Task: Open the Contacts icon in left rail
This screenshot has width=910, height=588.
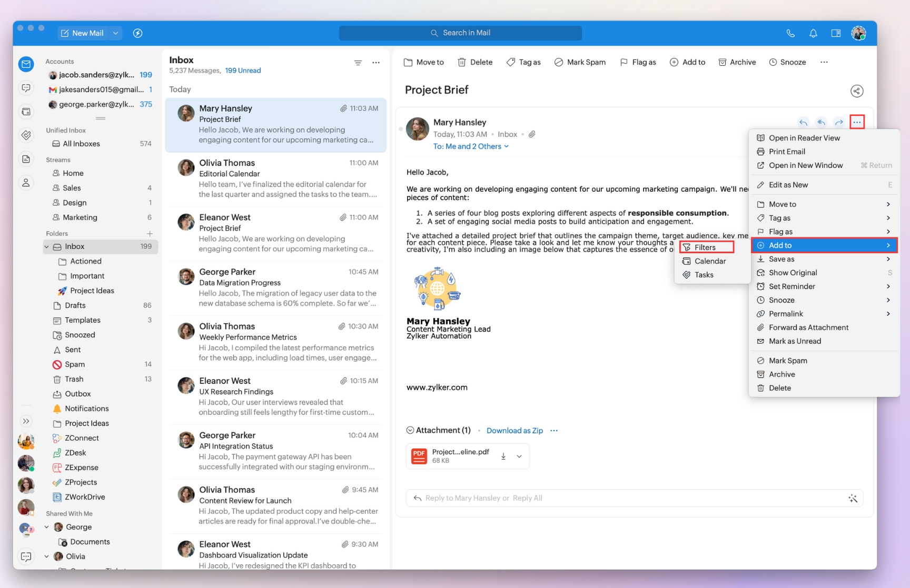Action: click(x=26, y=183)
